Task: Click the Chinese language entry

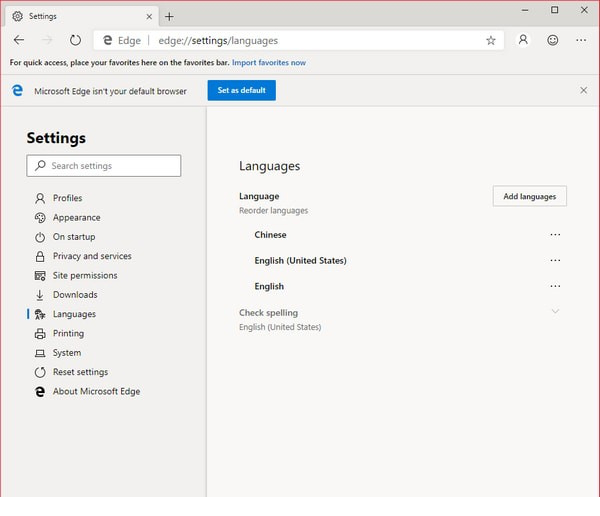Action: coord(270,235)
